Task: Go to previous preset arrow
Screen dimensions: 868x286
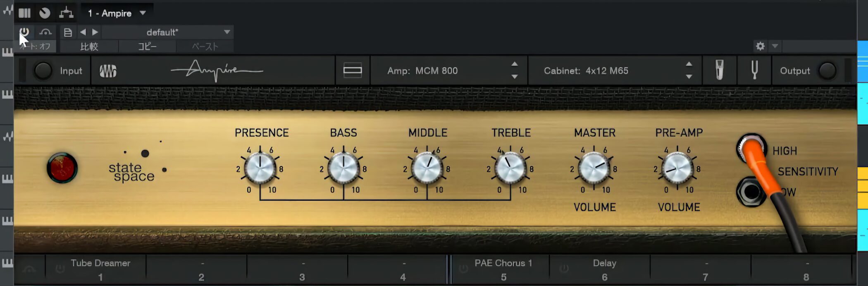Action: tap(83, 32)
